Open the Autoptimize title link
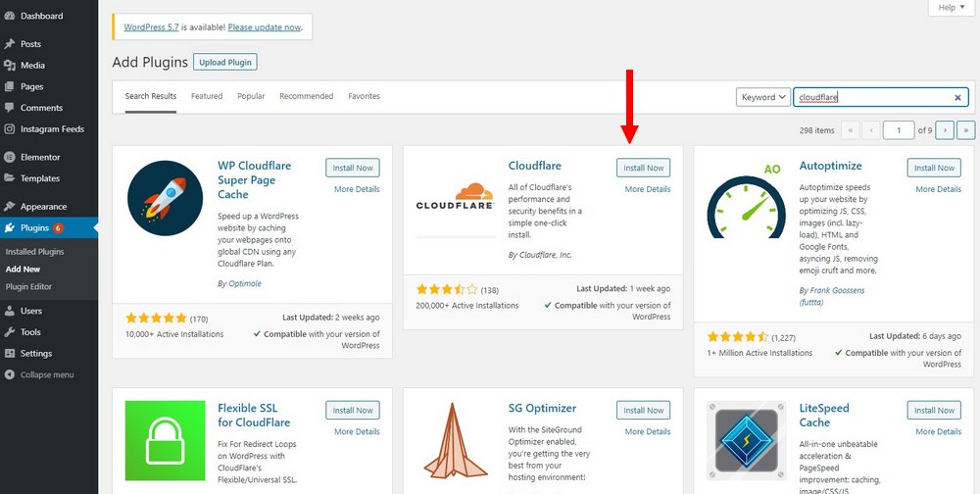Viewport: 980px width, 494px height. coord(831,166)
